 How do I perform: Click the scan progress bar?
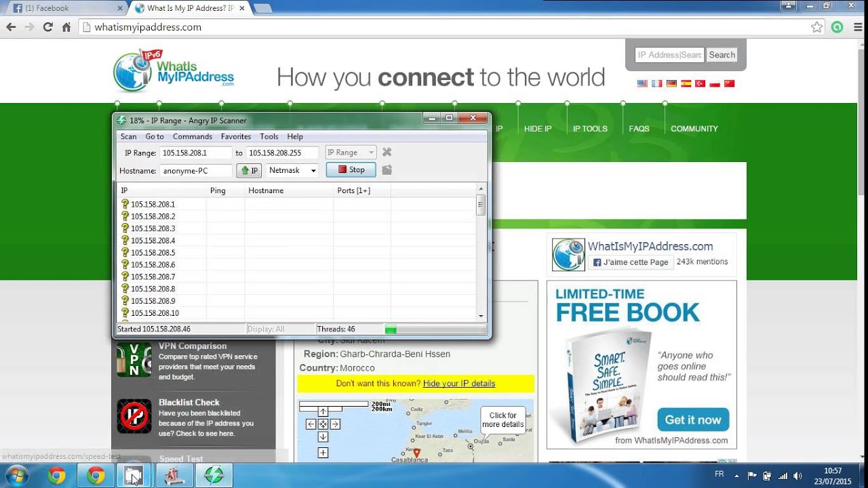point(435,329)
